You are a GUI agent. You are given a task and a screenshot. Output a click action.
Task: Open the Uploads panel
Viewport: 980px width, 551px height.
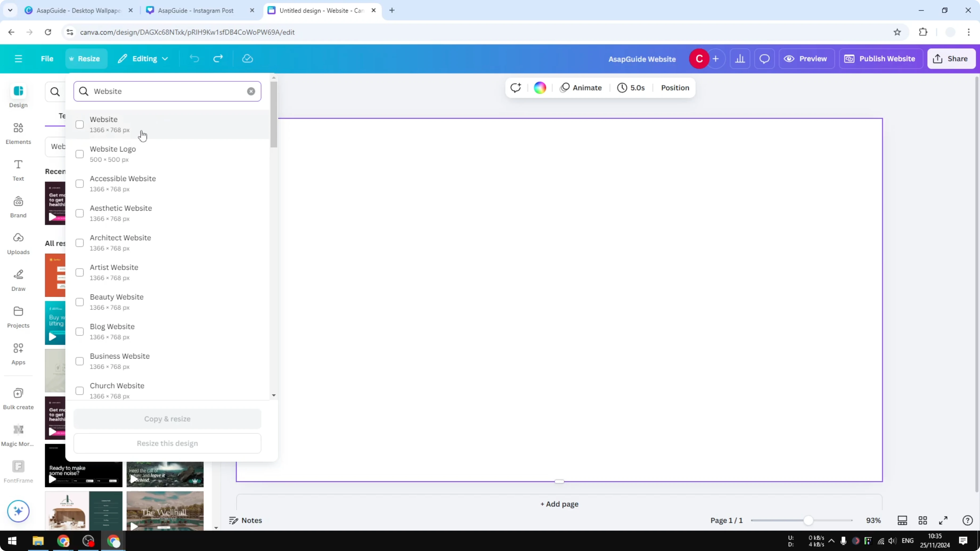coord(18,243)
